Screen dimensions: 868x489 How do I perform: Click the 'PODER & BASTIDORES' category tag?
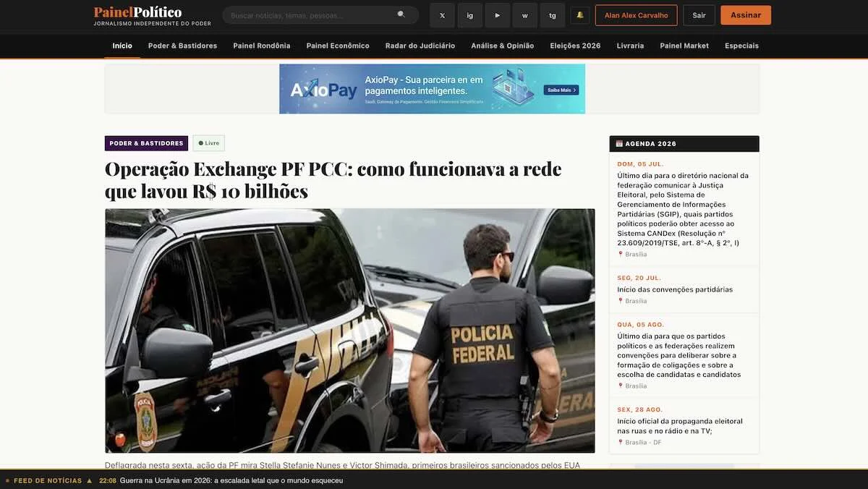pyautogui.click(x=146, y=143)
